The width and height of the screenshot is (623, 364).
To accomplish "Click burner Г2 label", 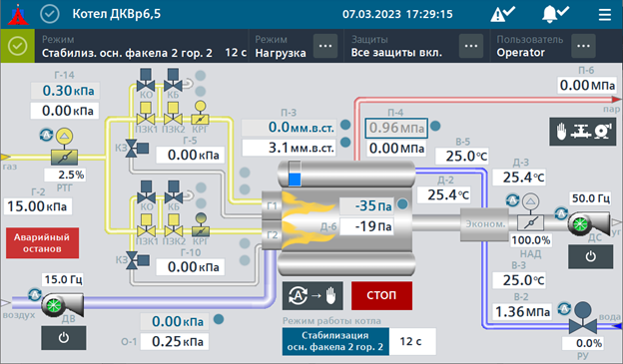I will click(x=273, y=235).
